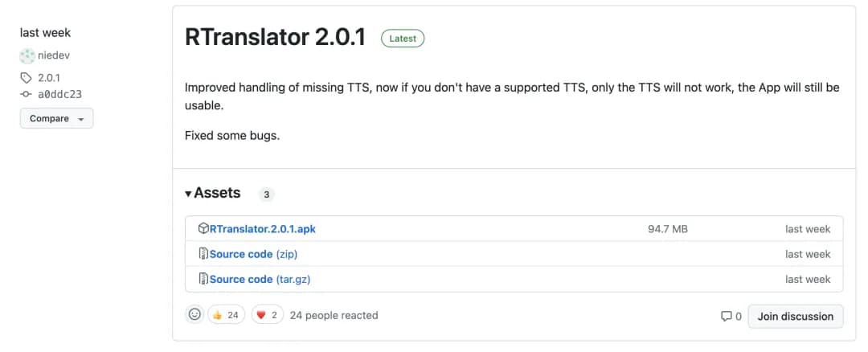The height and width of the screenshot is (352, 868).
Task: Click the tar.gz file icon for Source code
Action: [x=203, y=279]
